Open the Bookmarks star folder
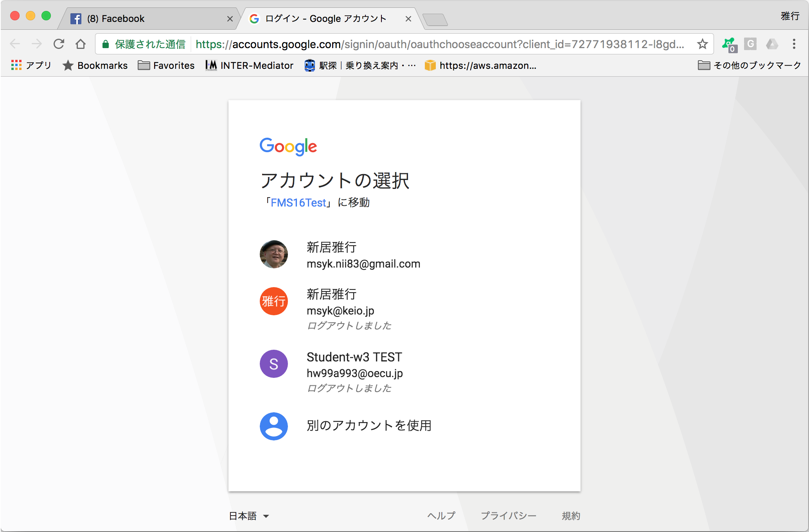 pyautogui.click(x=95, y=65)
